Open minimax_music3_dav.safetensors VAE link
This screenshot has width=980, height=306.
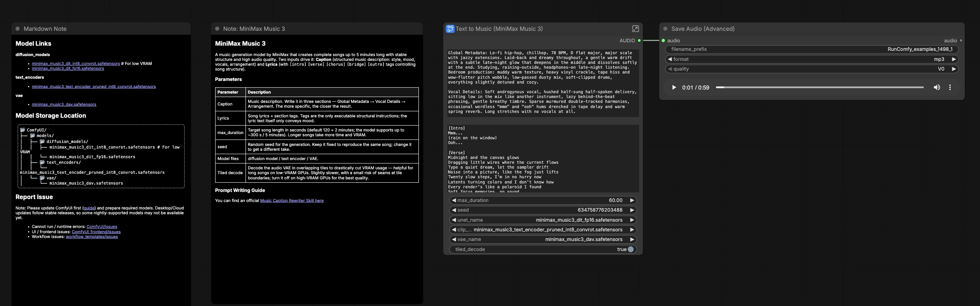64,104
